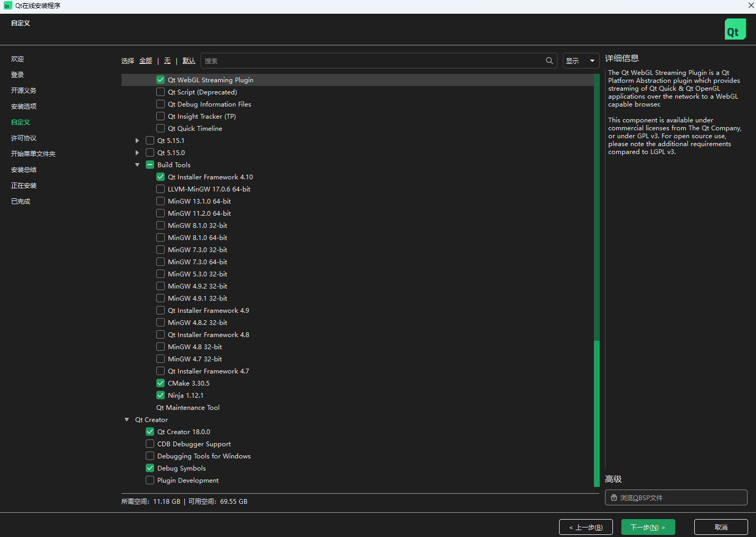Open the 安装总结 step in sidebar
This screenshot has height=537, width=756.
[24, 170]
